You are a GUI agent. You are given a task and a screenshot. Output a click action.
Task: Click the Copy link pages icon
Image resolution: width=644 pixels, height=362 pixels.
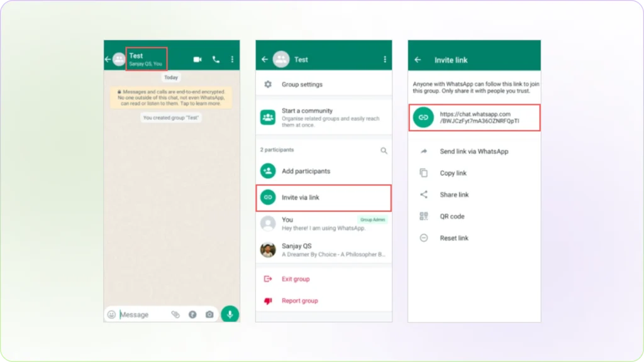click(x=423, y=173)
